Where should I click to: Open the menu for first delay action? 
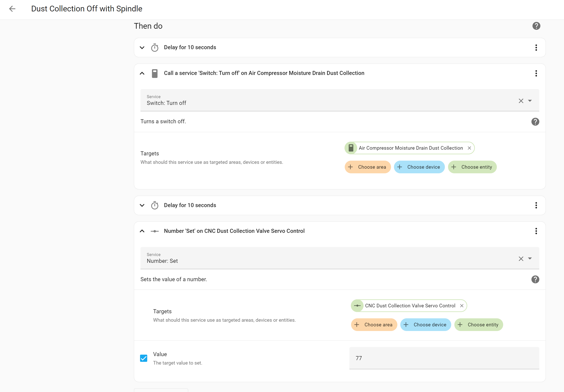coord(536,47)
